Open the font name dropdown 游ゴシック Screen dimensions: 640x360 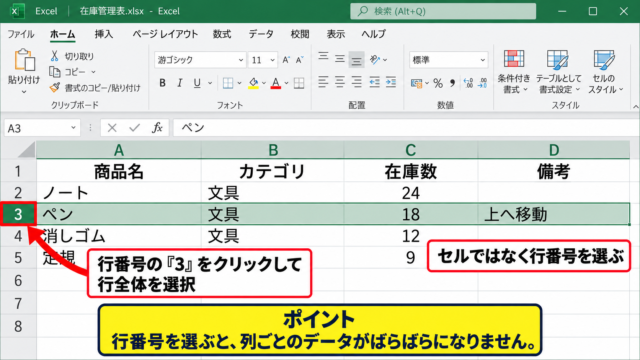[x=241, y=60]
